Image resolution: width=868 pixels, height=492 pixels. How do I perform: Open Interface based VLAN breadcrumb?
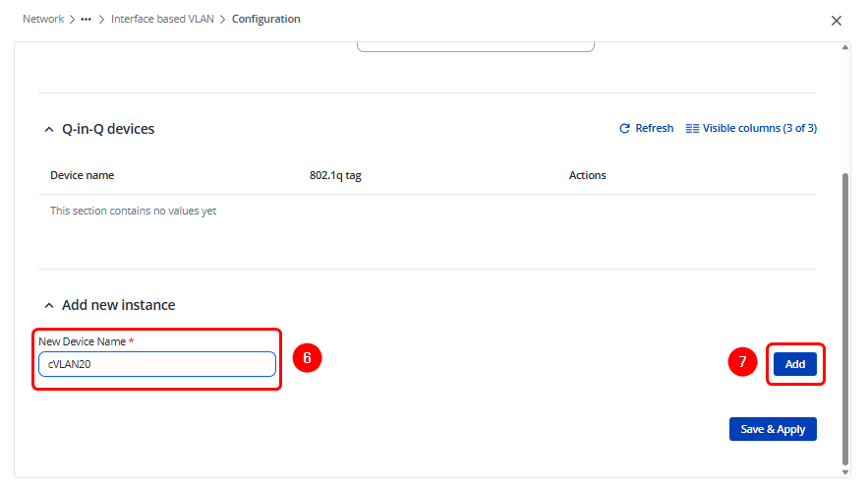coord(162,20)
